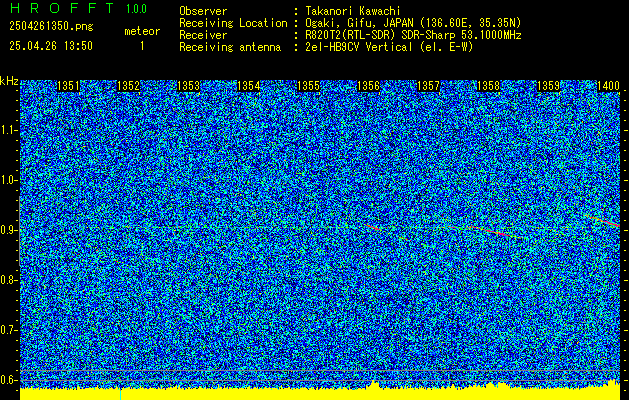This screenshot has width=629, height=400.
Task: Click the 1352 time marker
Action: pos(128,86)
